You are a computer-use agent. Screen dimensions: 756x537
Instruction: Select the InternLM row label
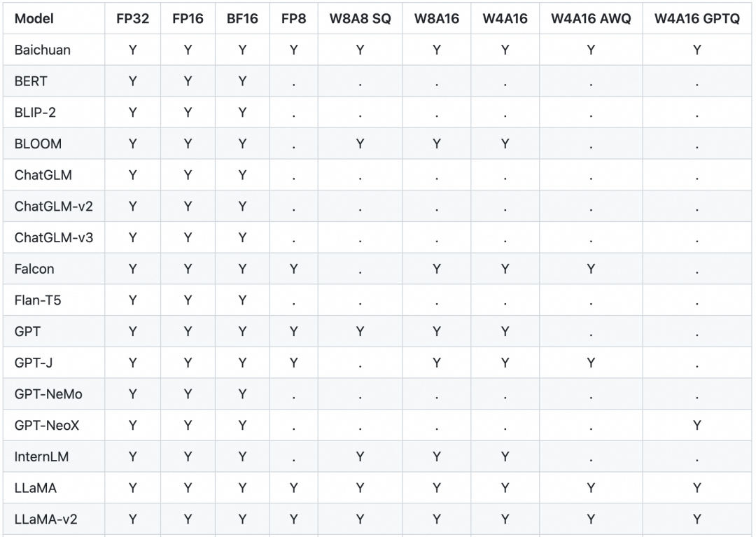(41, 456)
